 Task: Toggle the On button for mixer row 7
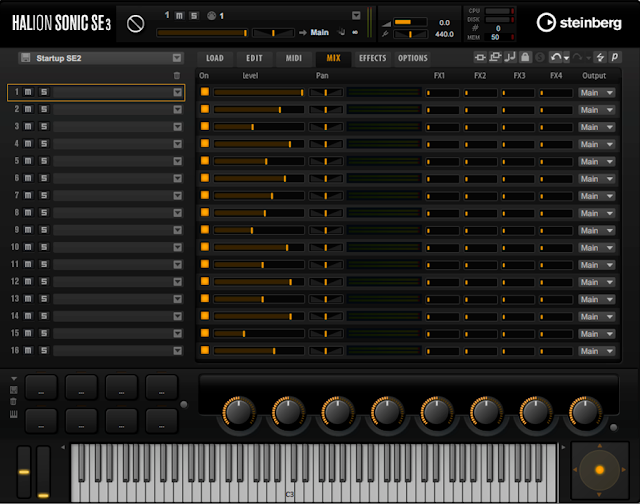(x=204, y=195)
